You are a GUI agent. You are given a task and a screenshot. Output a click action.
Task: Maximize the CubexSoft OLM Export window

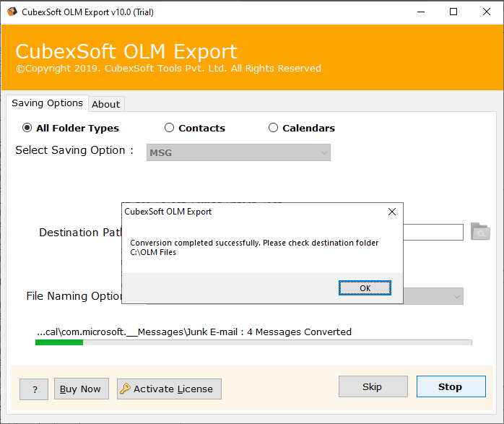pyautogui.click(x=453, y=12)
